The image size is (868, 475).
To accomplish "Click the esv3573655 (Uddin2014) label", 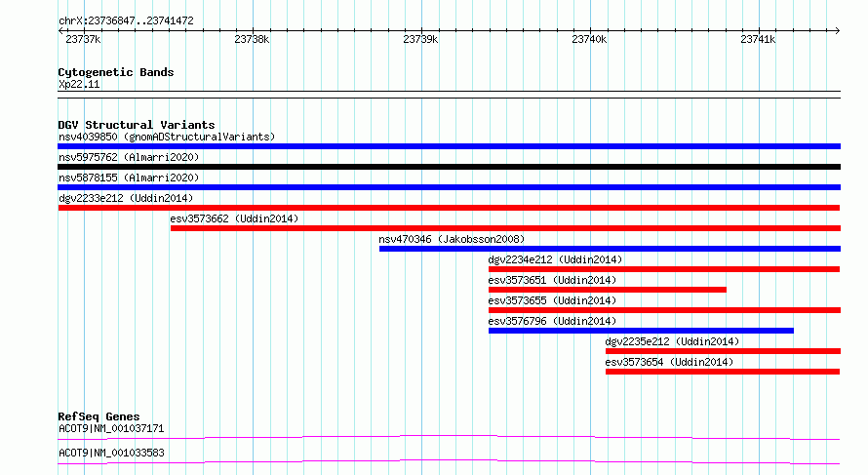I will tap(552, 300).
